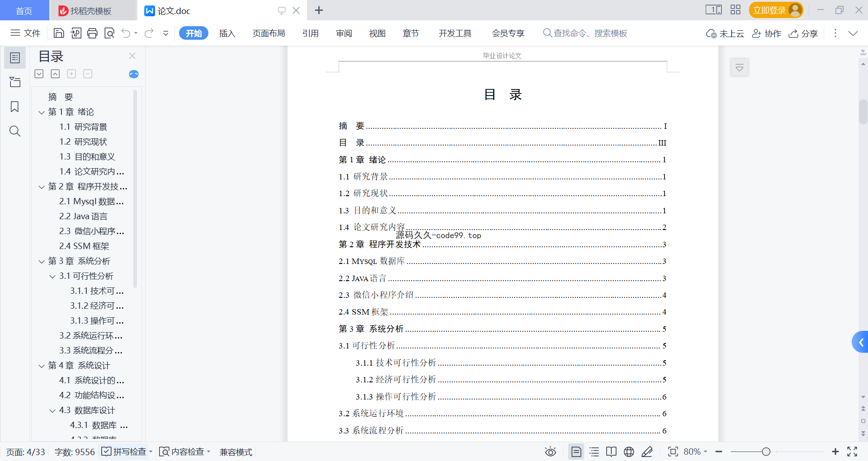
Task: Click the smart TOC blue icon
Action: (x=134, y=74)
